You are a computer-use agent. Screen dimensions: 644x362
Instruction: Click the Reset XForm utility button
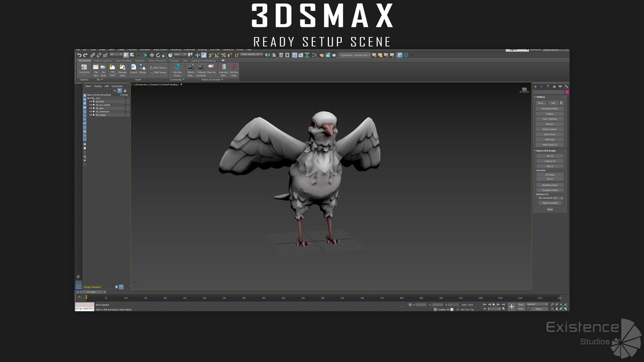550,133
